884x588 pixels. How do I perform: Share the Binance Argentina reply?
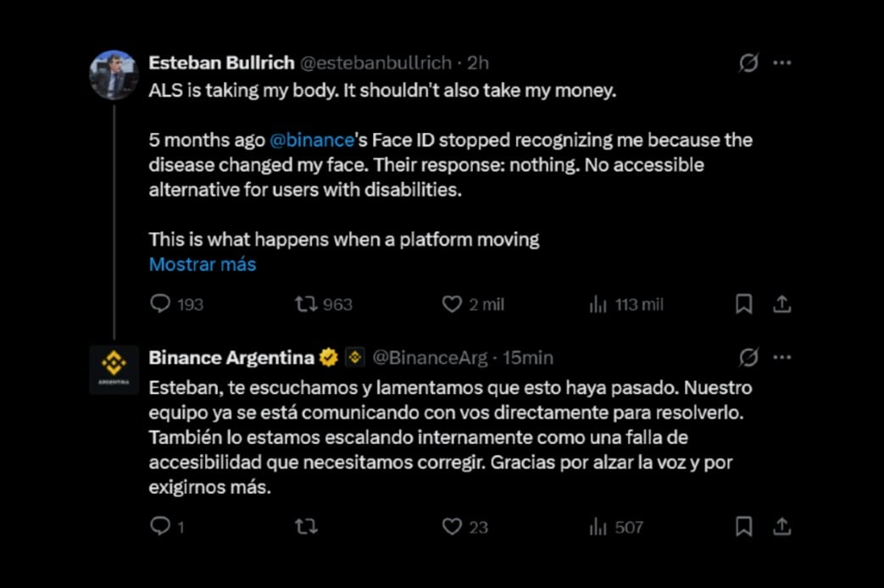pyautogui.click(x=781, y=526)
